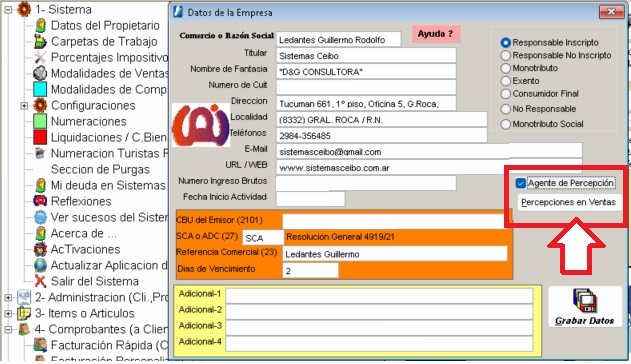
Task: Click the E-Mail input field
Action: (x=429, y=151)
